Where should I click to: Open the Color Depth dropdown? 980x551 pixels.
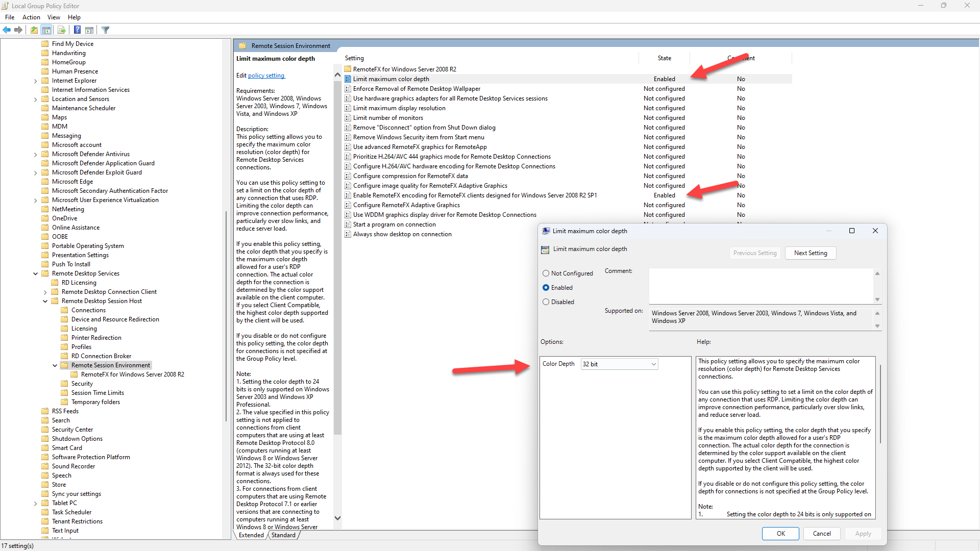[x=653, y=364]
